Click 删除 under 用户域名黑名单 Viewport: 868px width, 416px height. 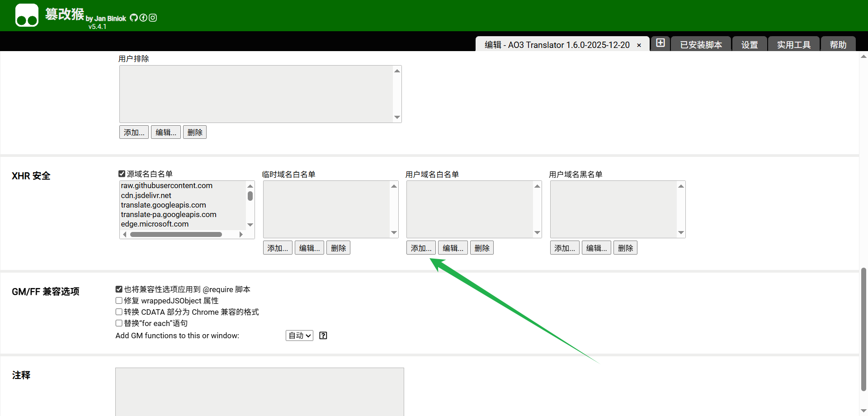click(x=625, y=248)
